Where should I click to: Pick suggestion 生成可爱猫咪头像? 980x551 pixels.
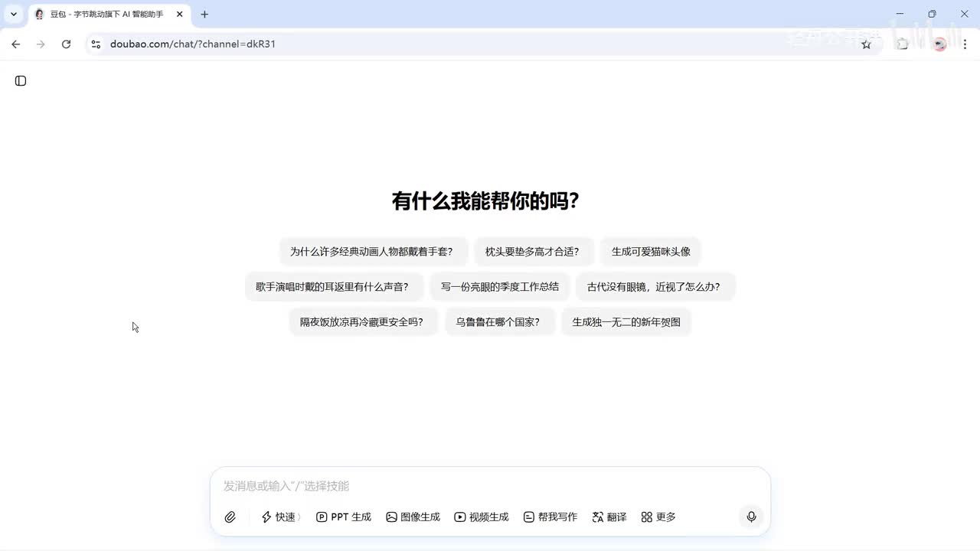tap(651, 251)
